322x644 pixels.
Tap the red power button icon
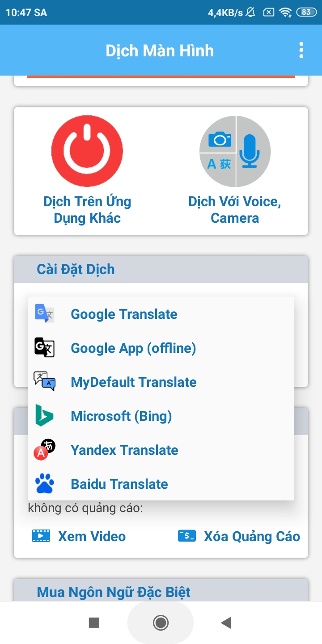click(87, 151)
